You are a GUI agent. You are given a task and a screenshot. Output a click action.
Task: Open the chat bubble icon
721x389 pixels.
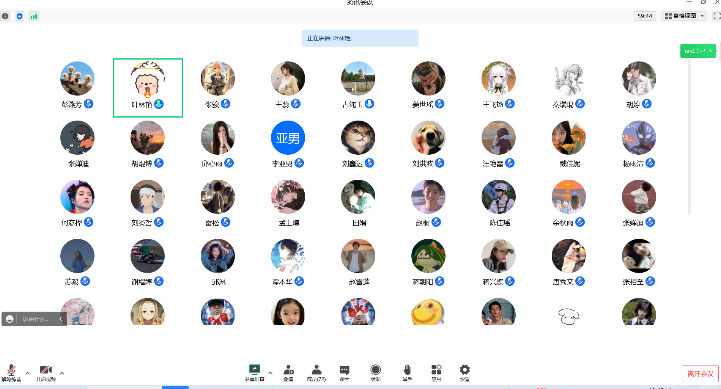[x=344, y=373]
